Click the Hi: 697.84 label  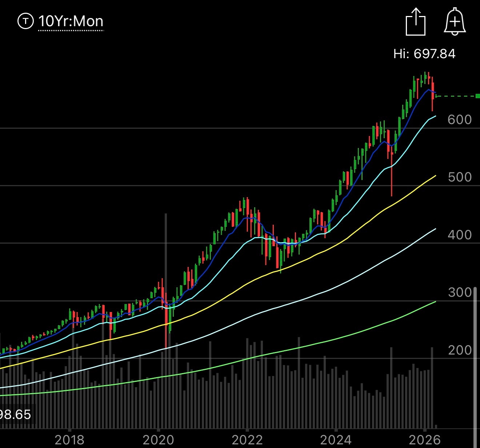[x=424, y=54]
